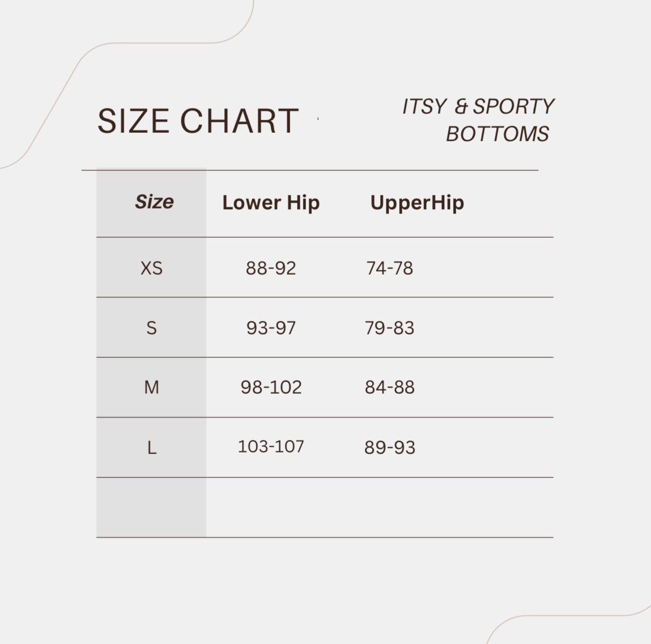Click the S size row label
Image resolution: width=651 pixels, height=644 pixels.
click(151, 328)
